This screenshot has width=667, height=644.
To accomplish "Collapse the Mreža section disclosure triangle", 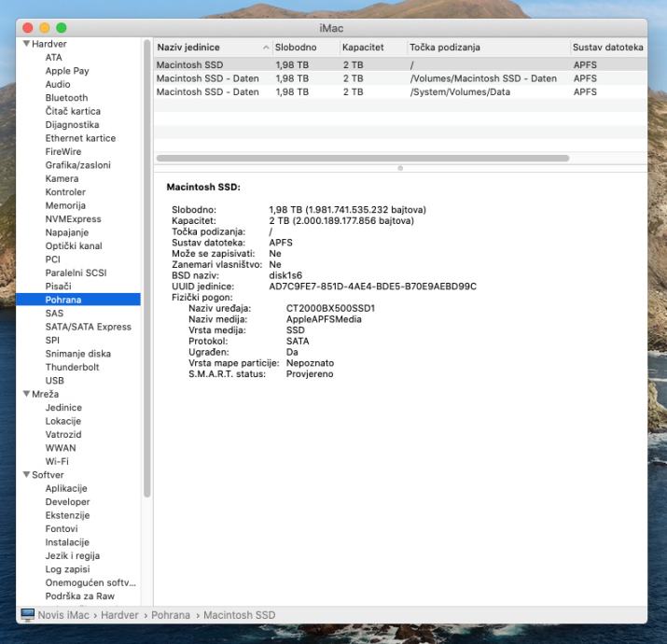I will coord(26,395).
